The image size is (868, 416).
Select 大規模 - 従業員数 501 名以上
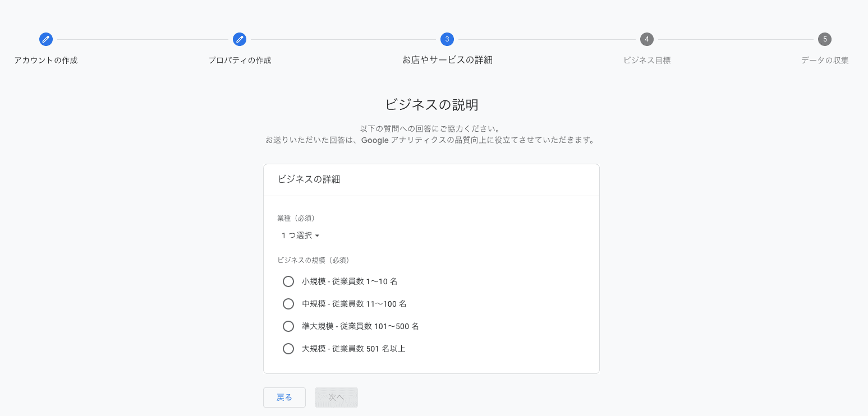tap(288, 349)
